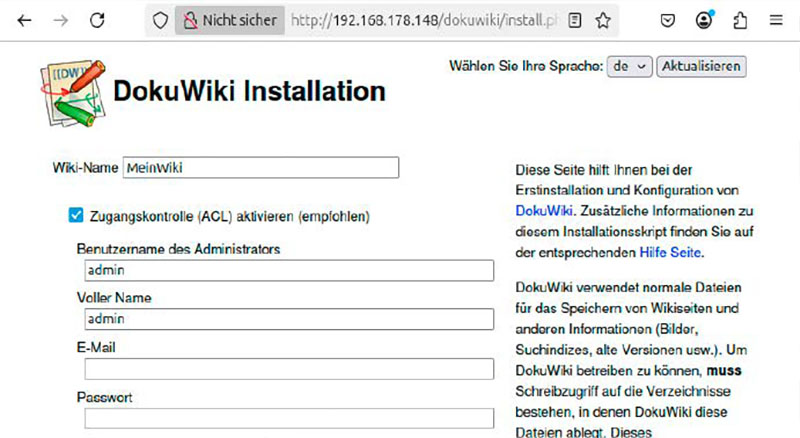
Task: Click the 'DokuWiki Installation' heading
Action: (249, 91)
